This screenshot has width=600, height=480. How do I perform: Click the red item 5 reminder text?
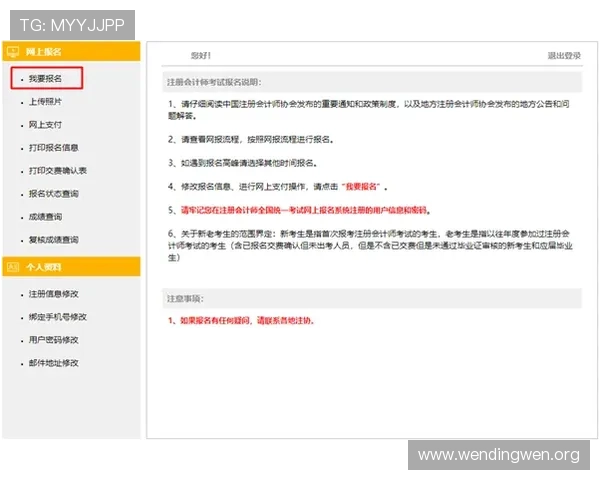point(305,210)
